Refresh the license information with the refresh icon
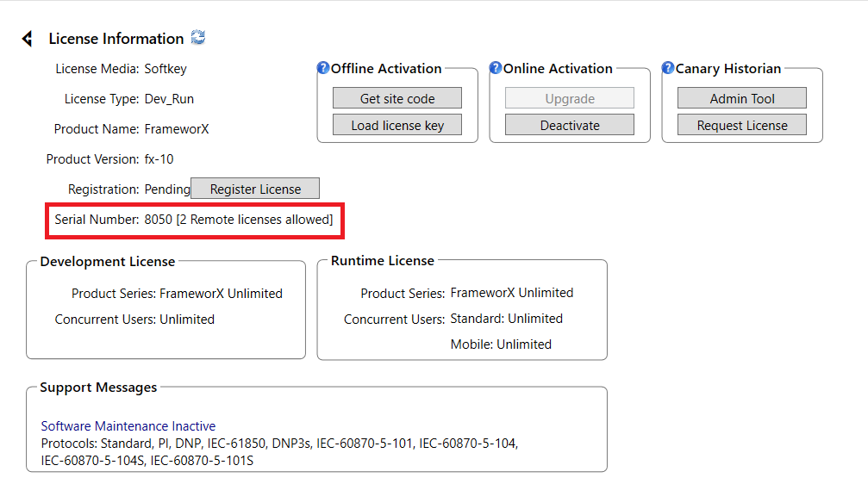The image size is (868, 484). coord(198,38)
